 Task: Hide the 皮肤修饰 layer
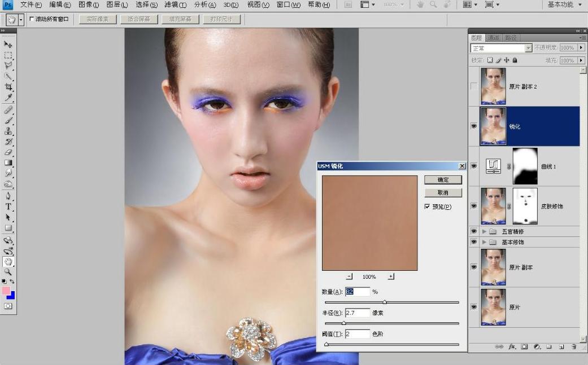pos(474,206)
